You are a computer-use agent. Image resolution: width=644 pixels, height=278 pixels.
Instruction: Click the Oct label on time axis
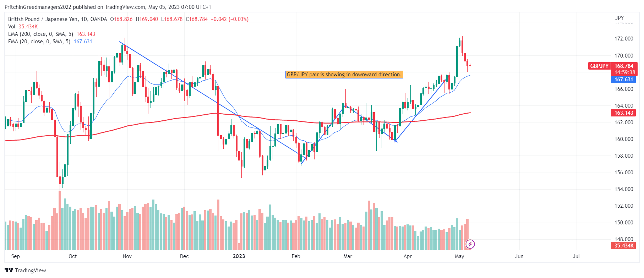72,256
